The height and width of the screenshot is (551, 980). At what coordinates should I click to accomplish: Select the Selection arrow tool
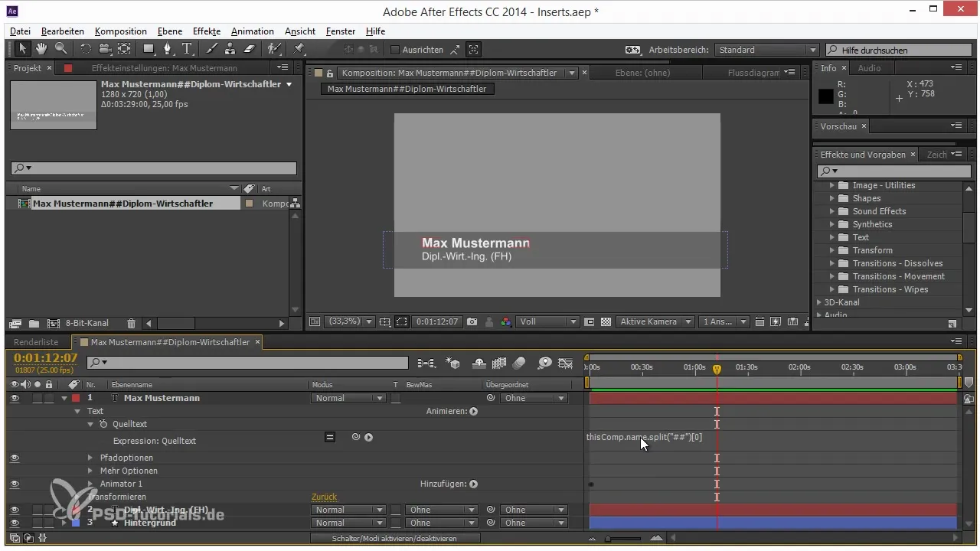(23, 49)
